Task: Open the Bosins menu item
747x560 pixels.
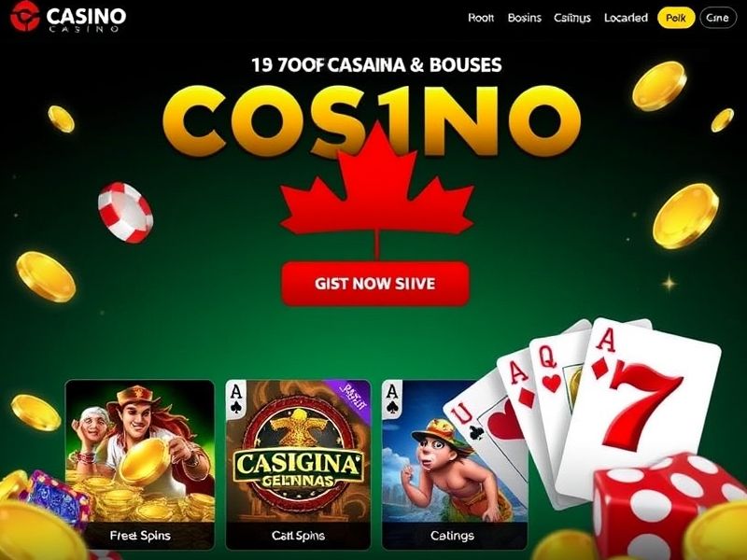Action: pos(525,18)
